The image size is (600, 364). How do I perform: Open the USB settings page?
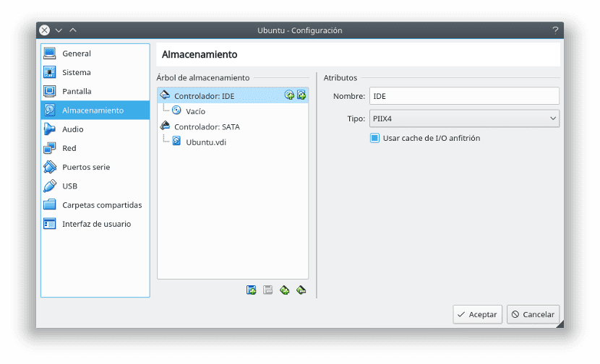tap(70, 186)
